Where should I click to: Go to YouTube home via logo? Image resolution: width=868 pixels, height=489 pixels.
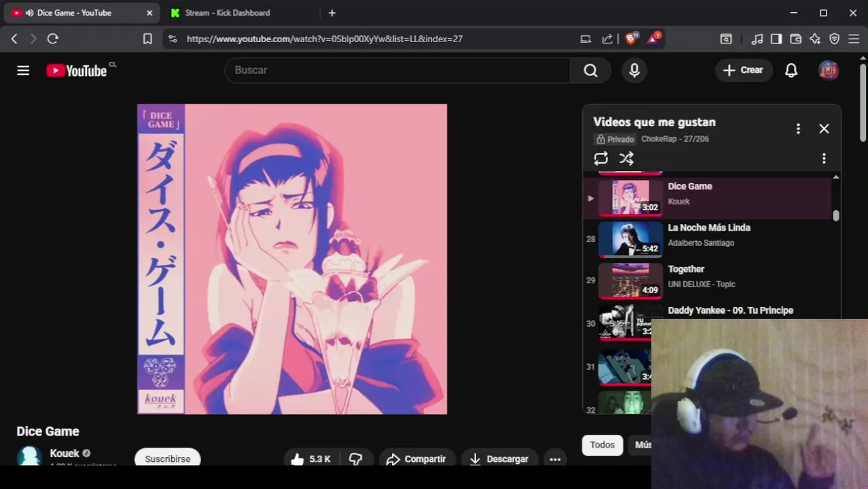(x=76, y=70)
